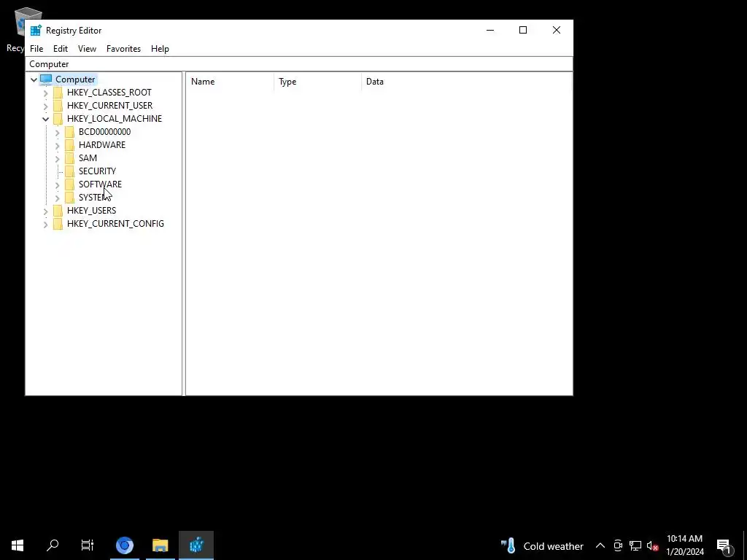Open File Explorer from taskbar
The height and width of the screenshot is (560, 747).
(160, 545)
